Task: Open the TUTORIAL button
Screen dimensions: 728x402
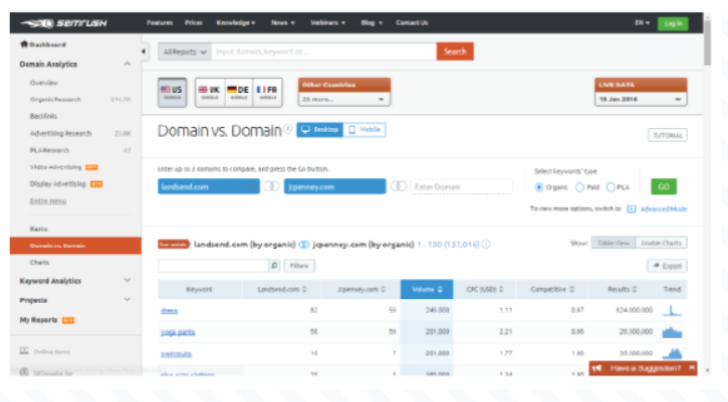Action: (667, 135)
